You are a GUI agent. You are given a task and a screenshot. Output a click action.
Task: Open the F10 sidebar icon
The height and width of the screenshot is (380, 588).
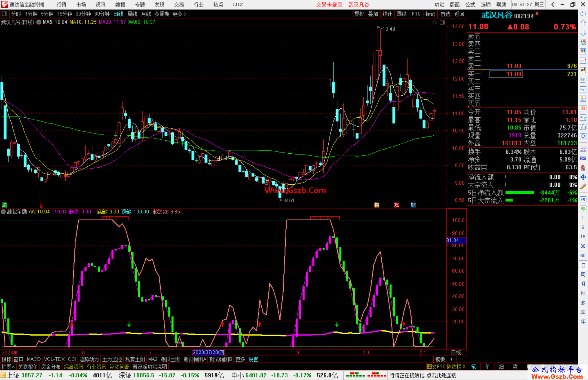[583, 89]
